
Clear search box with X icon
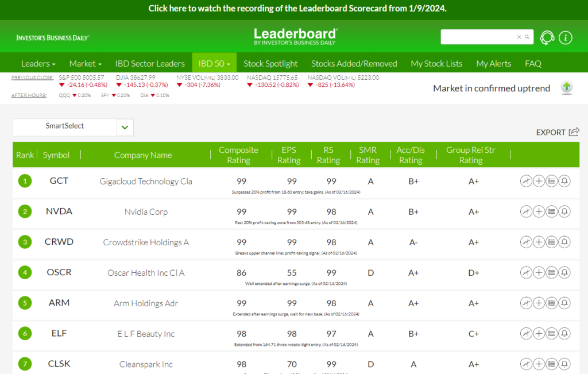tap(519, 37)
